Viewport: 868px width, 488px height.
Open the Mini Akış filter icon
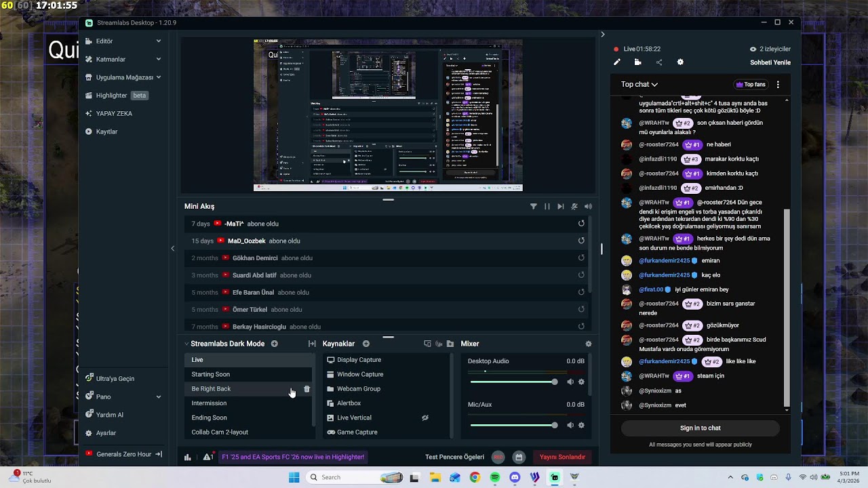(x=533, y=206)
